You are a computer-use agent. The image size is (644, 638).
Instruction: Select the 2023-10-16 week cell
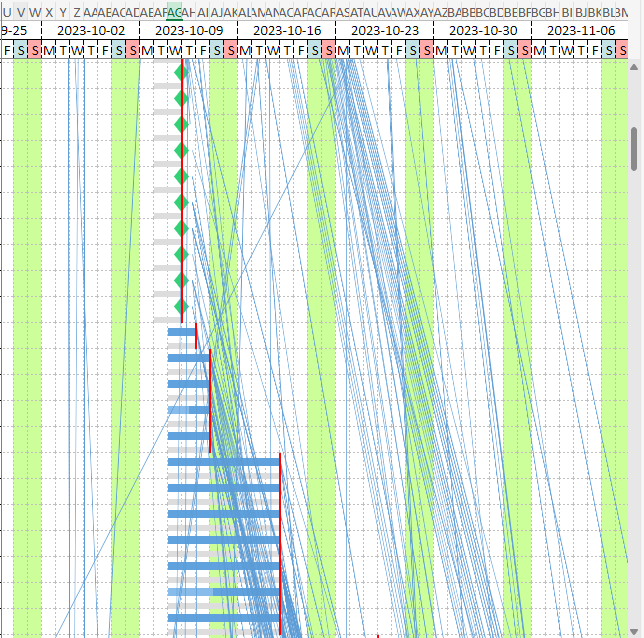point(287,30)
